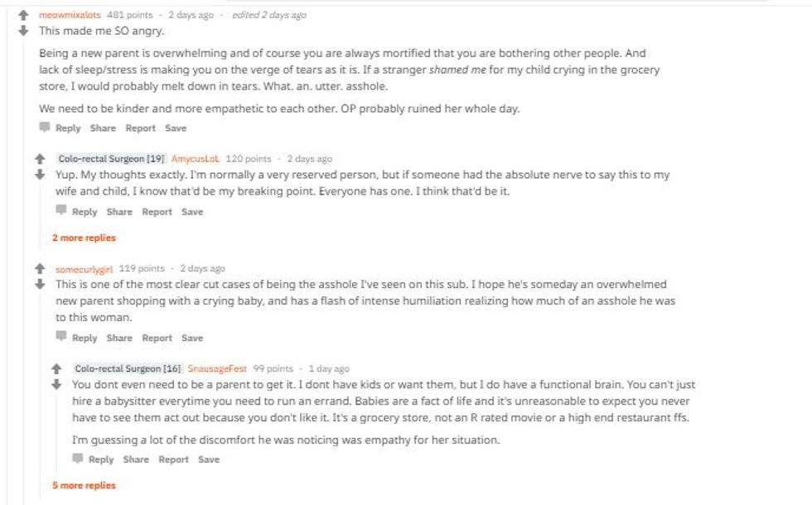812x505 pixels.
Task: Click the speech bubble icon under SnausageFest's comment
Action: click(x=78, y=459)
